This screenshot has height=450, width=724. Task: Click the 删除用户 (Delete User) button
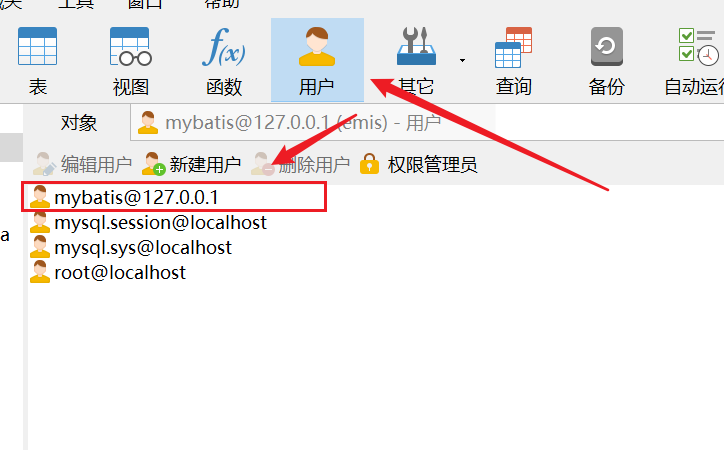point(300,164)
